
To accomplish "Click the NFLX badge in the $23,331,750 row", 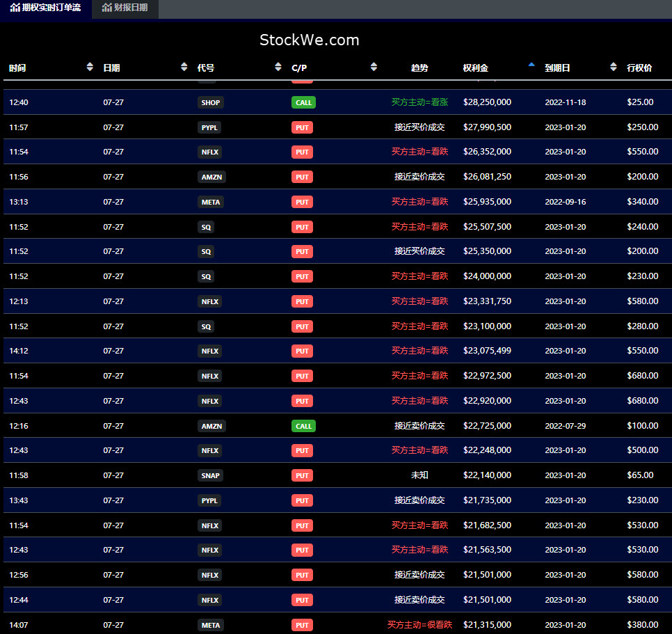I will (x=210, y=301).
